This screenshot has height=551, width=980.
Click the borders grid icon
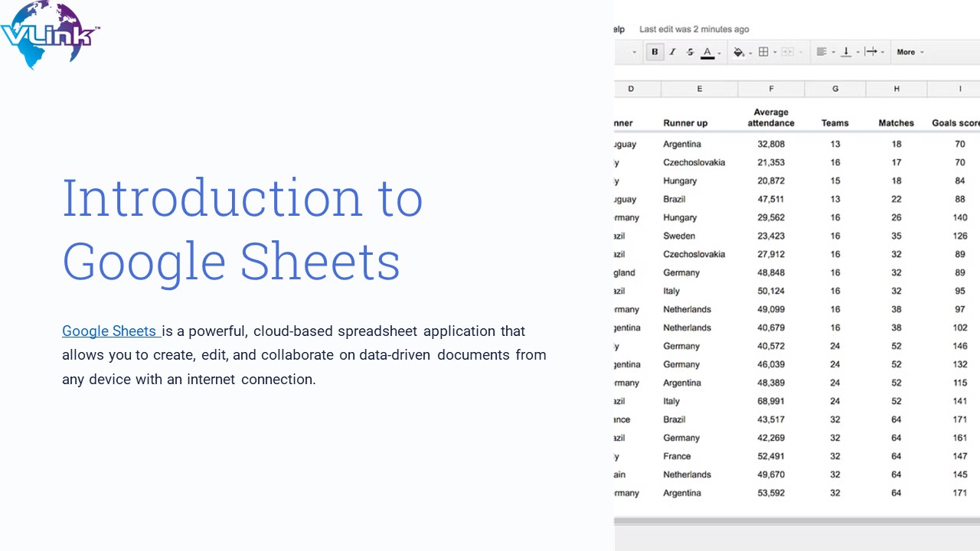click(763, 52)
